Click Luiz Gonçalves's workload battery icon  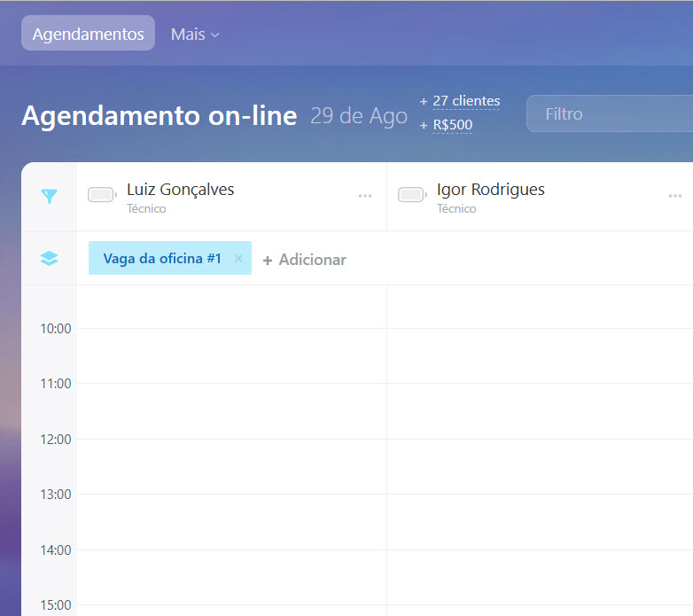[x=102, y=195]
